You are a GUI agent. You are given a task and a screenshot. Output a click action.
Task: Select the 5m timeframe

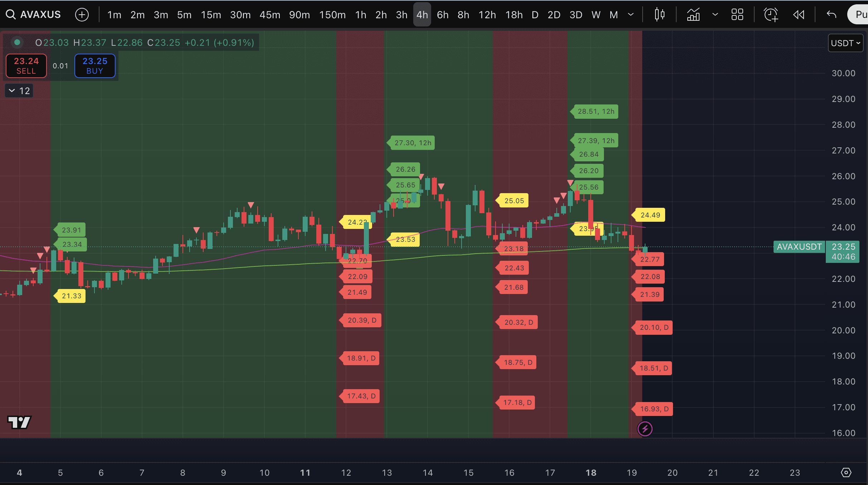184,15
